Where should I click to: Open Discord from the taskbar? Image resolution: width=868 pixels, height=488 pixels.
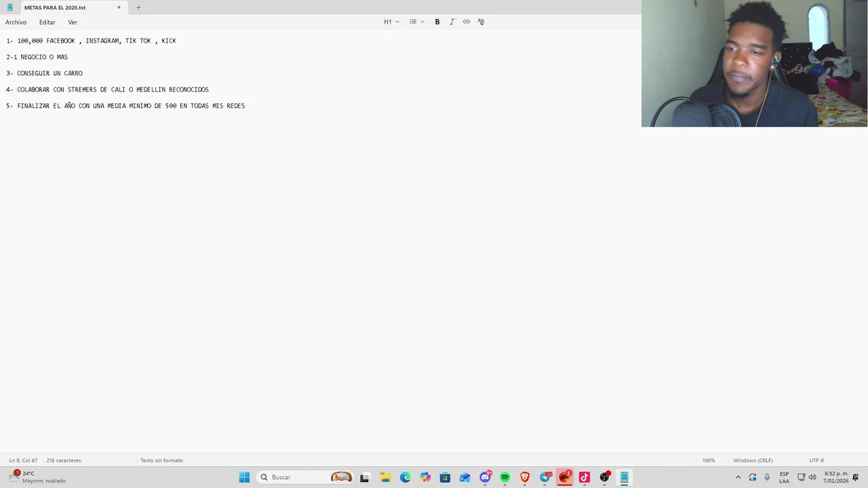pos(485,477)
